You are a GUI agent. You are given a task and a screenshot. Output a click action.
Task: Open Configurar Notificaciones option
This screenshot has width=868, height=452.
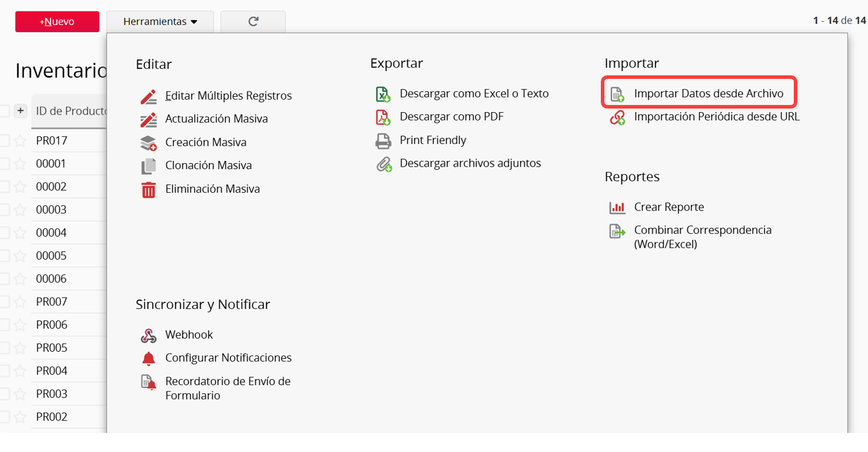click(228, 358)
